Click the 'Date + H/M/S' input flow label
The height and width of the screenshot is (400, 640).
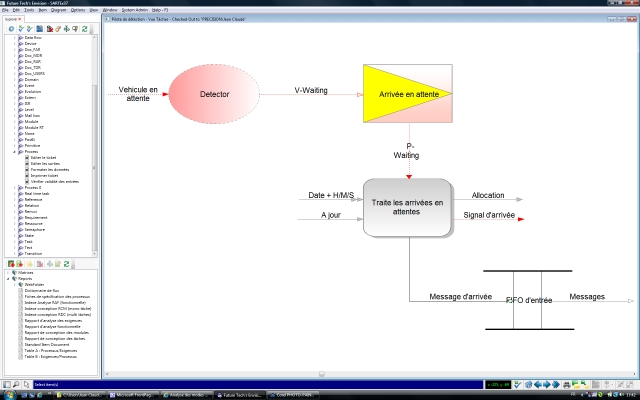click(x=331, y=195)
